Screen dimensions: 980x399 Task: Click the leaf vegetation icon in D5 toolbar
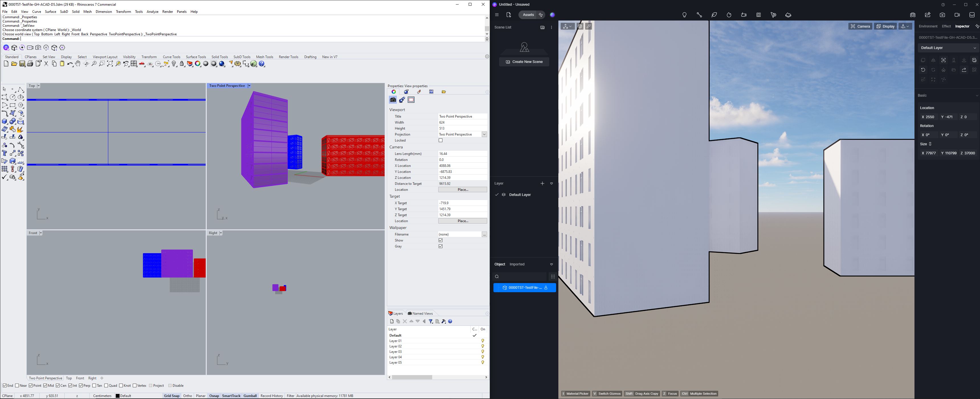coord(714,15)
